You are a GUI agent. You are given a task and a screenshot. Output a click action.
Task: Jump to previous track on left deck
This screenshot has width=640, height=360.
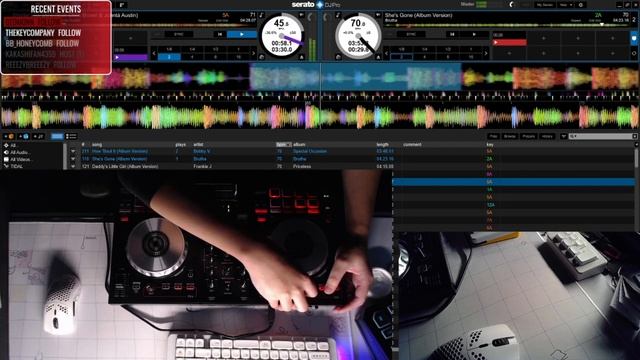[x=219, y=34]
